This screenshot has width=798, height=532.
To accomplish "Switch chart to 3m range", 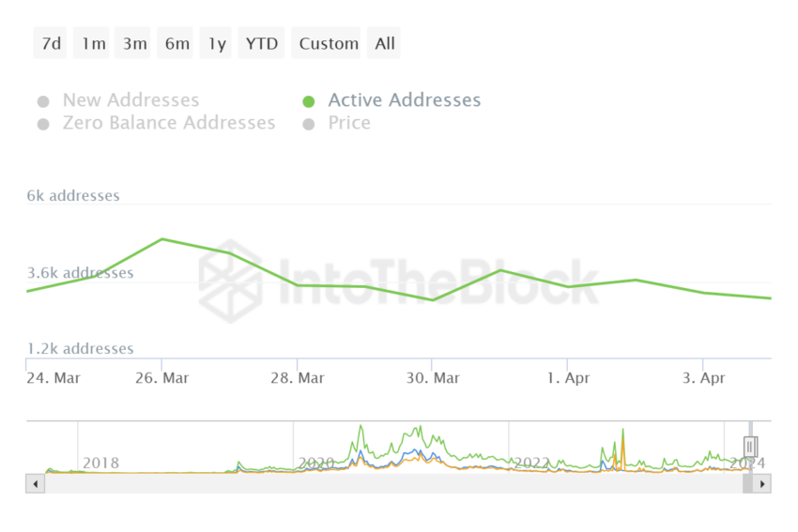I will click(134, 43).
